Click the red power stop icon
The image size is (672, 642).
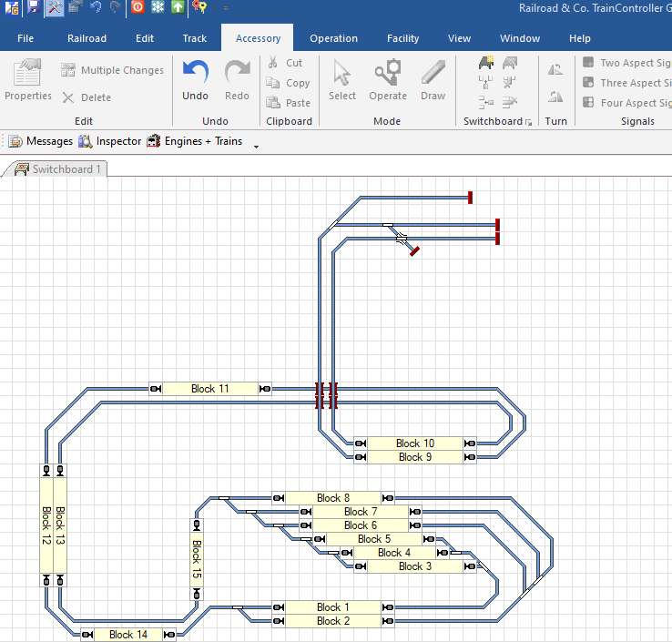click(x=137, y=7)
